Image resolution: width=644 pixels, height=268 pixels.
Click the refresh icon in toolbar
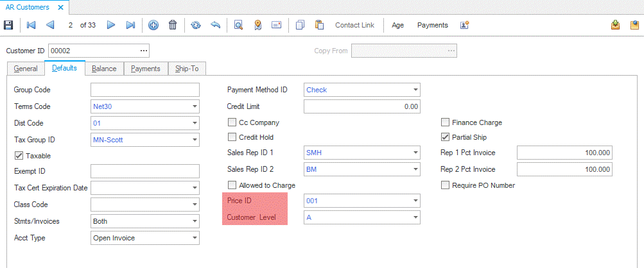tap(196, 25)
